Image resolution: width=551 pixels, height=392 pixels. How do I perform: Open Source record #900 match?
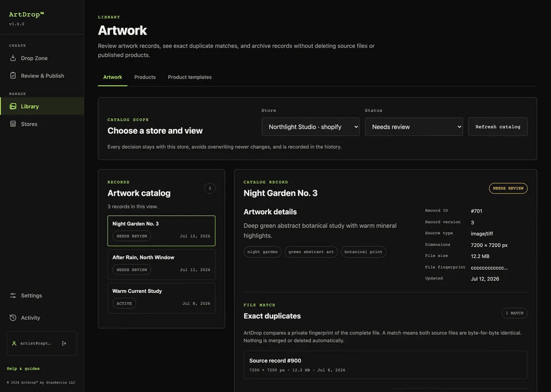click(x=386, y=365)
